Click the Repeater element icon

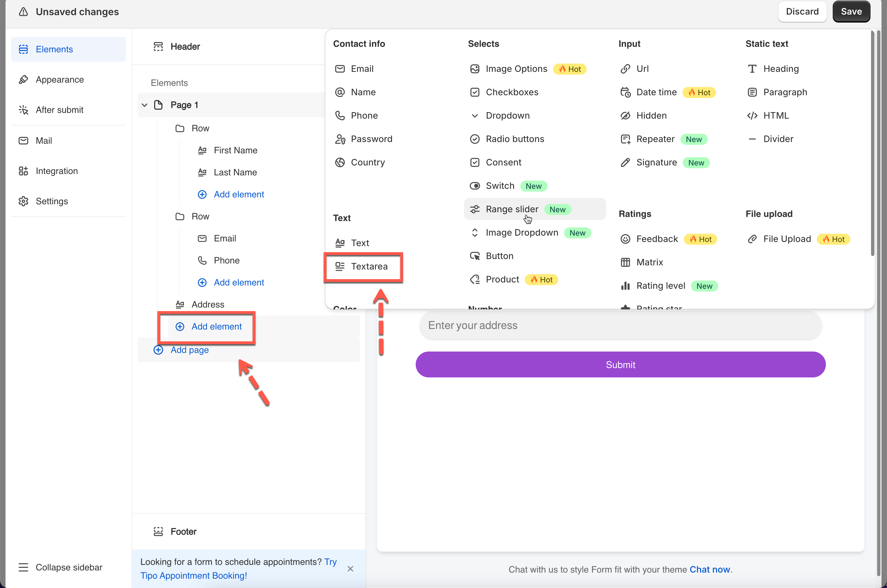click(625, 139)
